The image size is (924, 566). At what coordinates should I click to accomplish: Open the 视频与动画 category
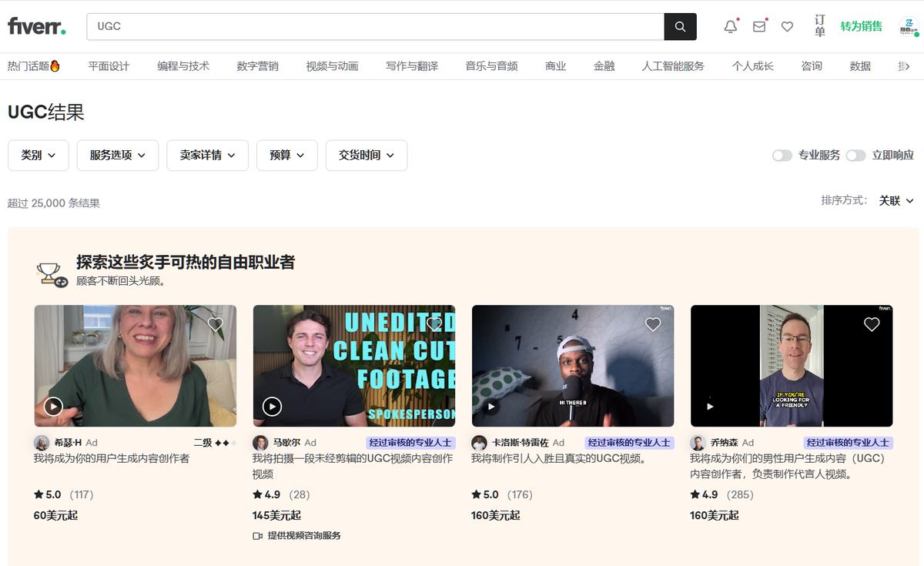(x=332, y=66)
